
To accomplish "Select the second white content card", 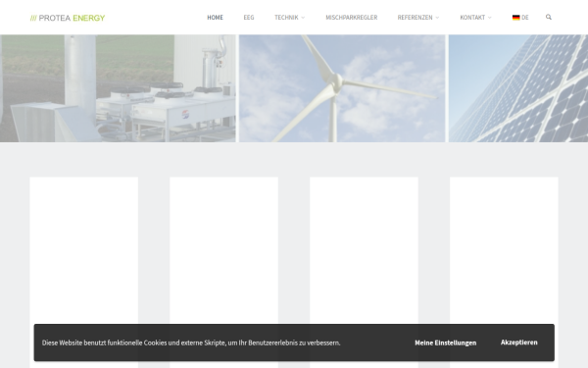I will (x=223, y=249).
